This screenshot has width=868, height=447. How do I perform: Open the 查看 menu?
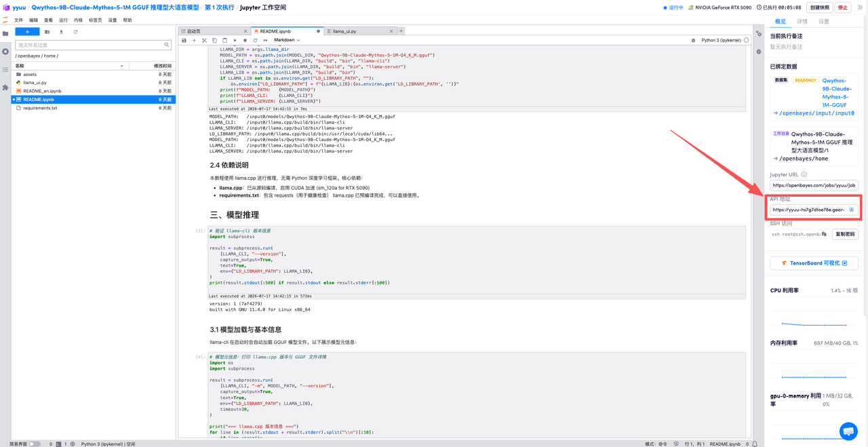pos(48,20)
